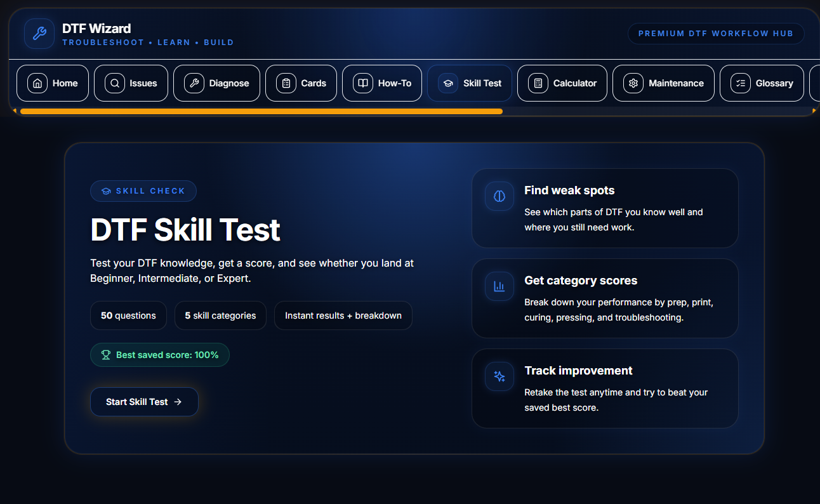Click the bar chart icon on category scores
The image size is (820, 504).
[499, 286]
